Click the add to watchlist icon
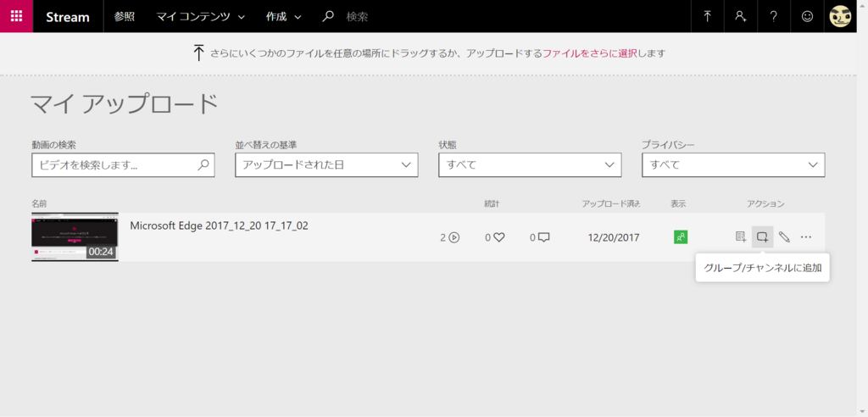This screenshot has width=868, height=417. [740, 237]
